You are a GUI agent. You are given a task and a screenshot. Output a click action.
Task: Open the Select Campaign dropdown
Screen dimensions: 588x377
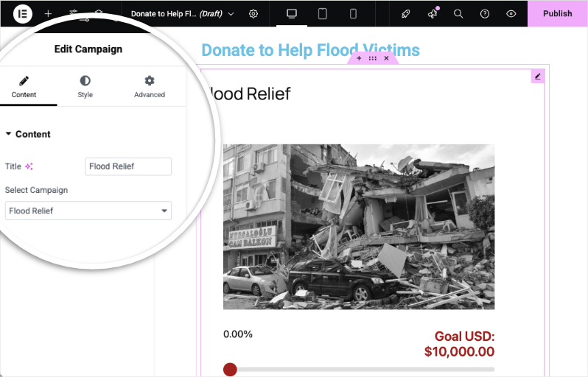click(x=88, y=211)
